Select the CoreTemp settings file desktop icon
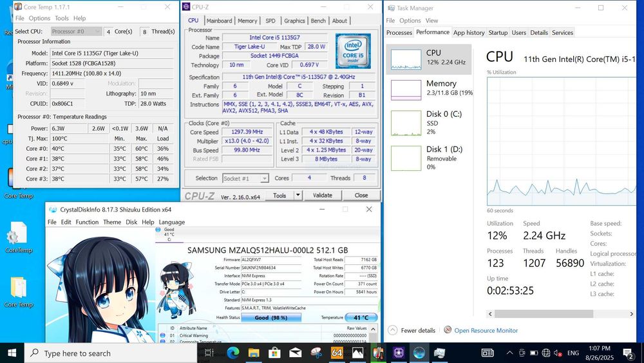Screen dimensions: 644x363 point(18,237)
